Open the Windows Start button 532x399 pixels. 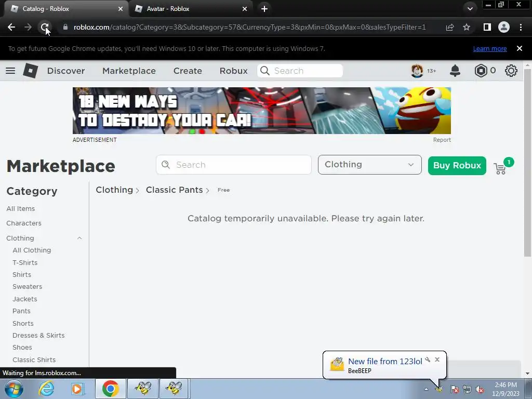click(14, 389)
